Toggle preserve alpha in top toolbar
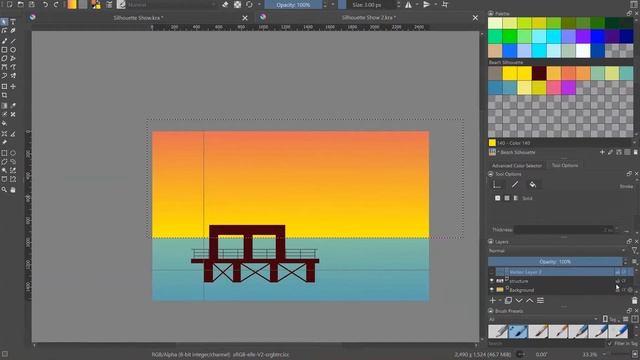This screenshot has height=360, width=640. (238, 4)
